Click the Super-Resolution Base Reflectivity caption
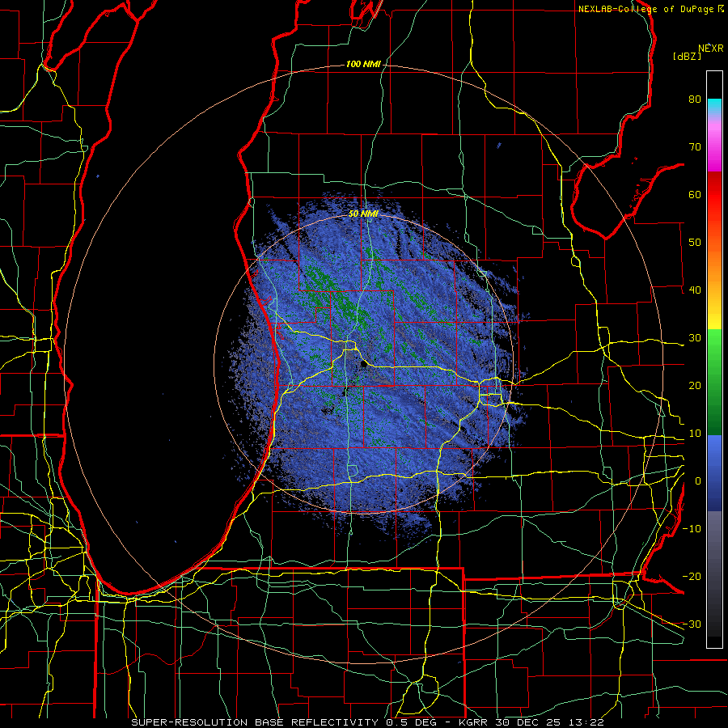The width and height of the screenshot is (728, 728). coord(255,722)
